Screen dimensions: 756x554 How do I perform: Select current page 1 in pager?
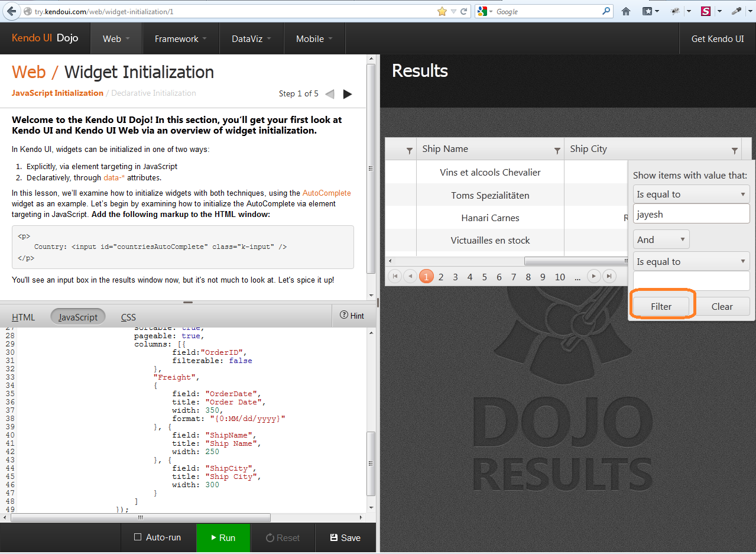[x=426, y=276]
